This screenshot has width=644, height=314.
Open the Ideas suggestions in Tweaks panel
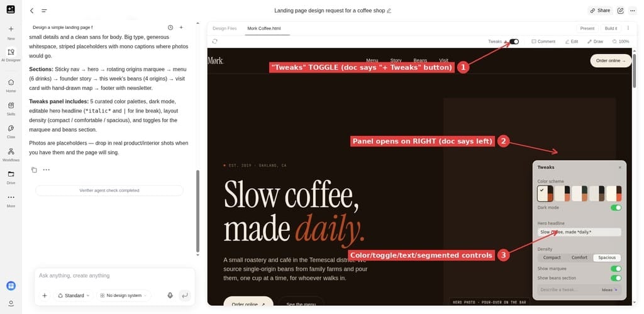point(609,290)
